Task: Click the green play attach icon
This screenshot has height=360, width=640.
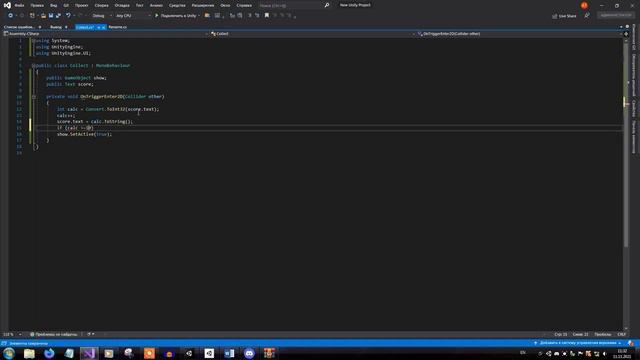Action: coord(156,16)
